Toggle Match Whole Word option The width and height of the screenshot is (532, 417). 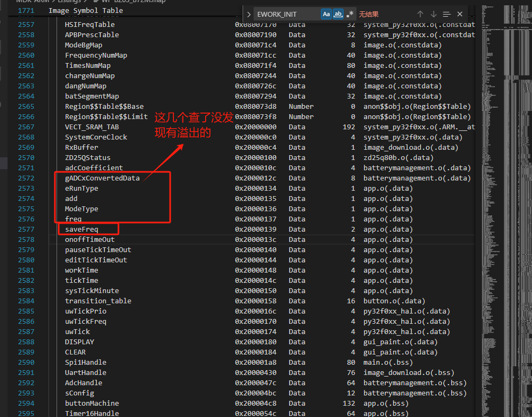338,14
